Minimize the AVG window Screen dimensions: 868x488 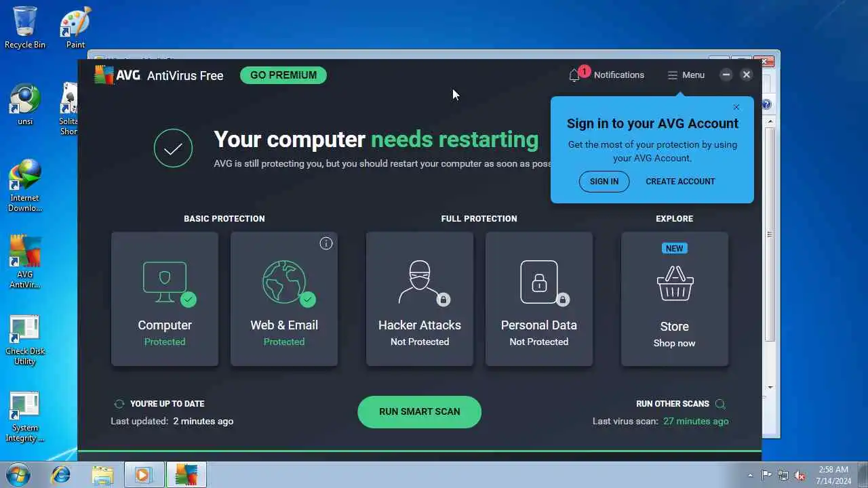[x=726, y=75]
